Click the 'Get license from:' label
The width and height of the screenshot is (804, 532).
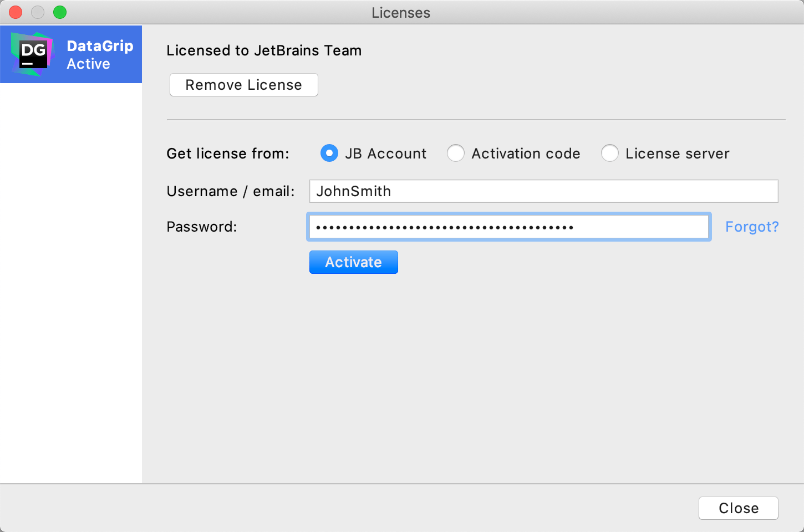228,154
